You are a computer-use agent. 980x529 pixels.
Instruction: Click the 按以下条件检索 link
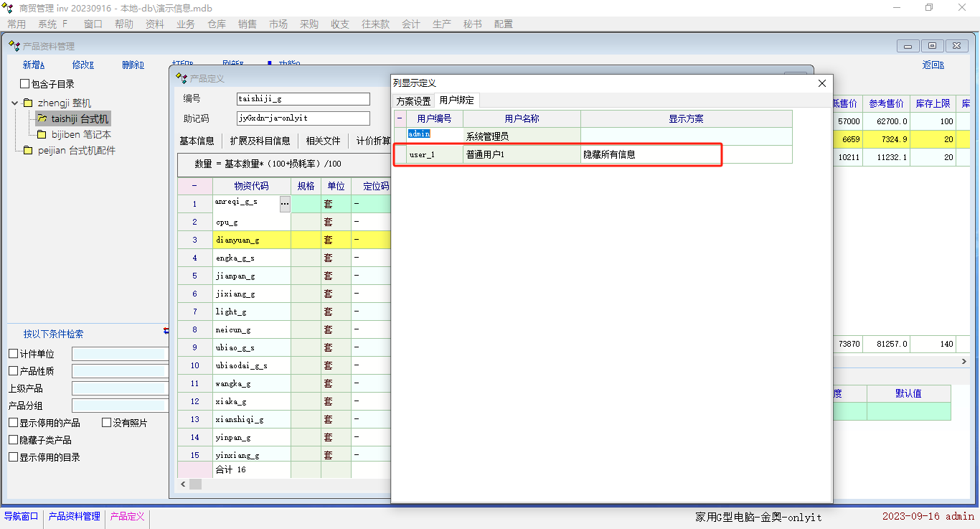(x=53, y=334)
